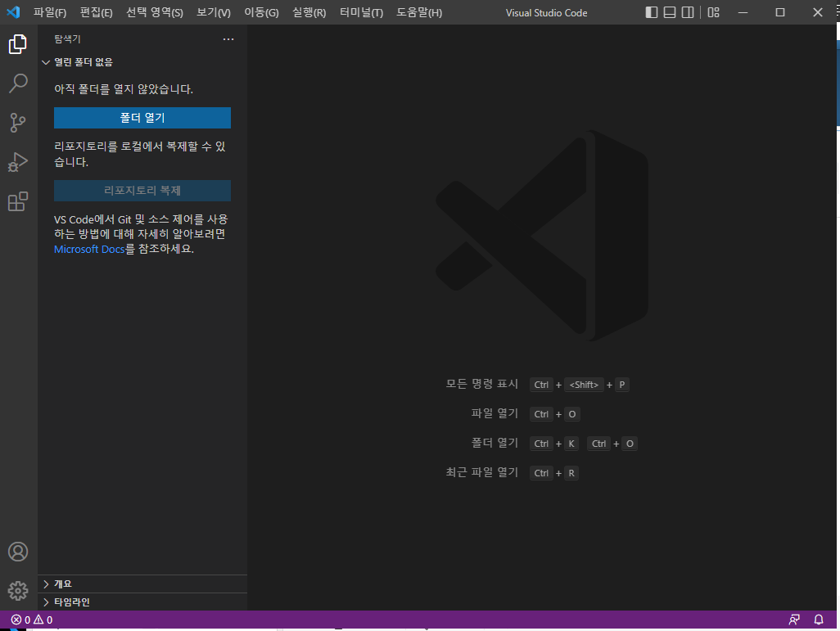
Task: Open the 선택 영역(S) menu
Action: coord(155,12)
